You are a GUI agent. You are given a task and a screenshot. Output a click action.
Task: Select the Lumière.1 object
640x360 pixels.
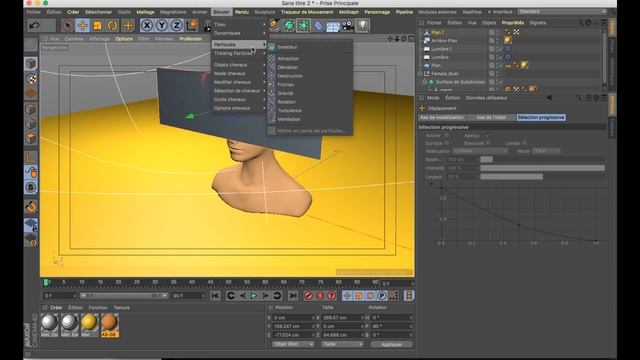441,49
